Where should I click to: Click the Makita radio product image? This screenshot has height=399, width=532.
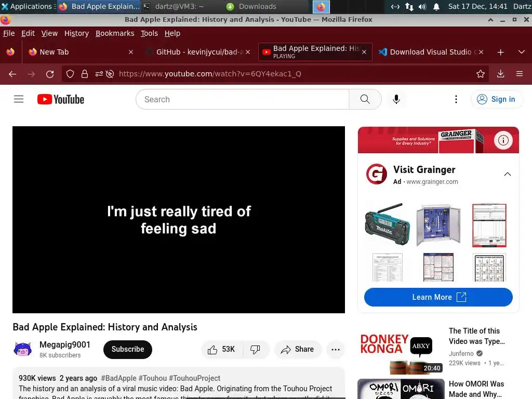(388, 224)
